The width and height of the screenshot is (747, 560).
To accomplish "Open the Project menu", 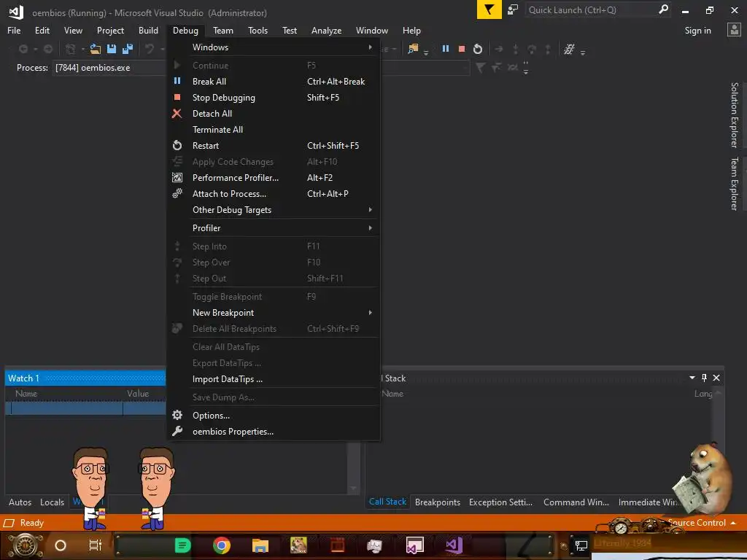I will [x=111, y=31].
